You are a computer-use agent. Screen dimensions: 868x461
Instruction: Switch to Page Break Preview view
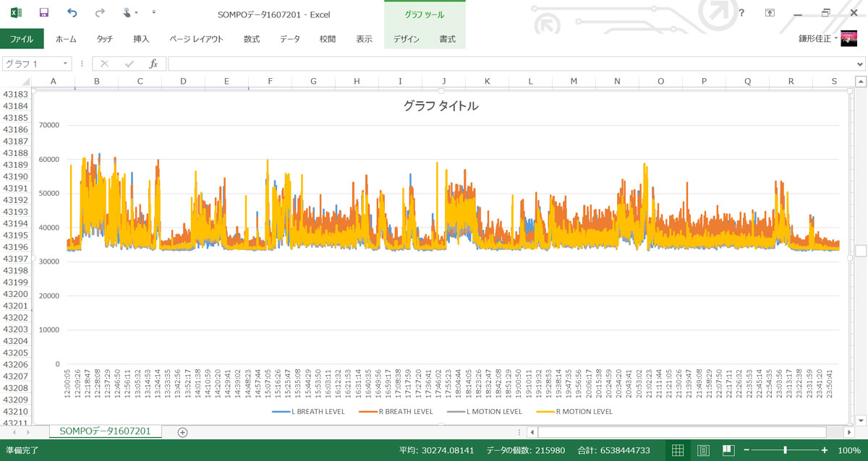(728, 450)
